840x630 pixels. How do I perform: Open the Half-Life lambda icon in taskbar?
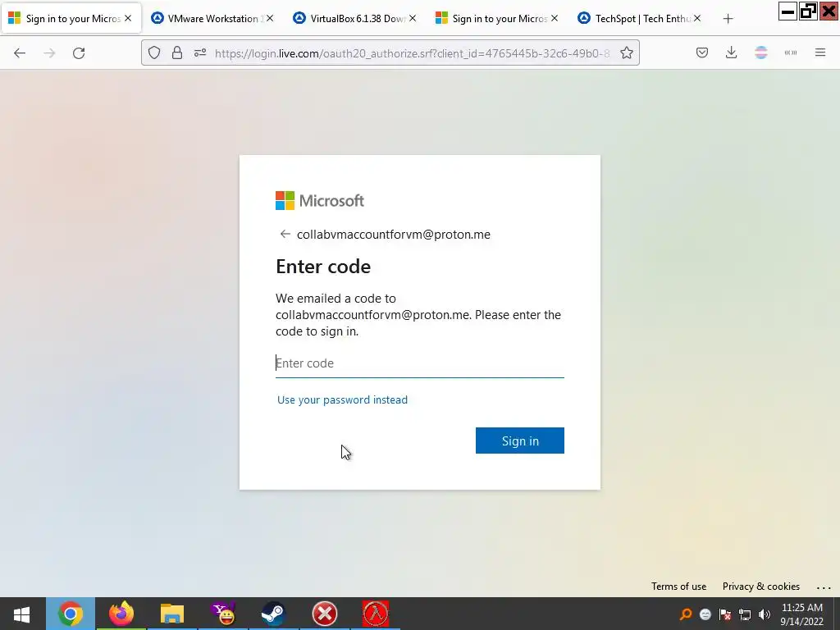(376, 614)
